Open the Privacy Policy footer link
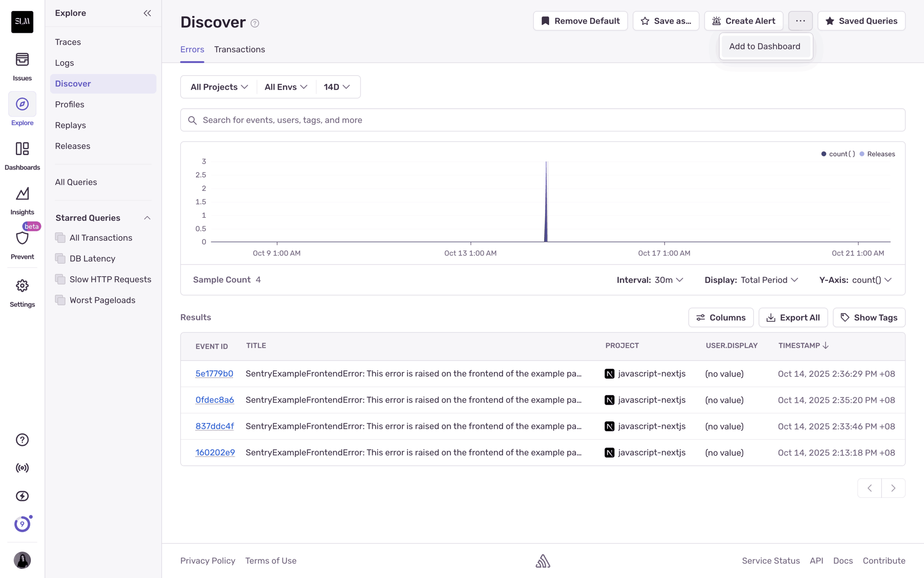 point(208,561)
